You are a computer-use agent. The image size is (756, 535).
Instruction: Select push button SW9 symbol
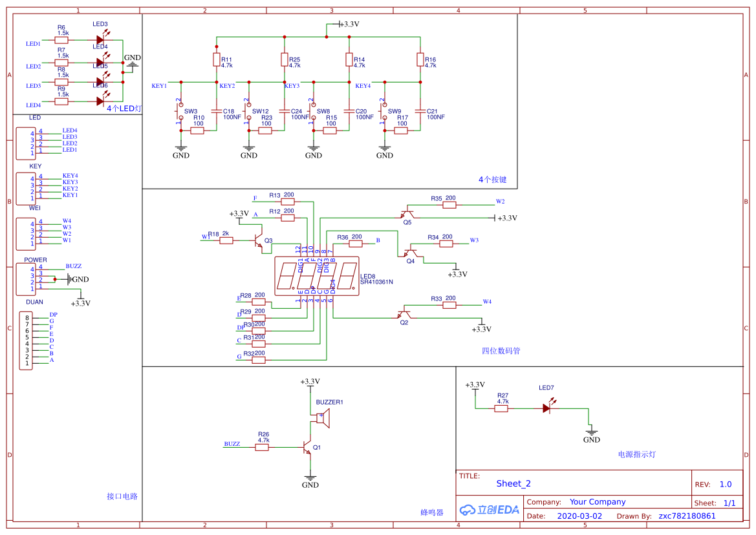click(x=383, y=112)
